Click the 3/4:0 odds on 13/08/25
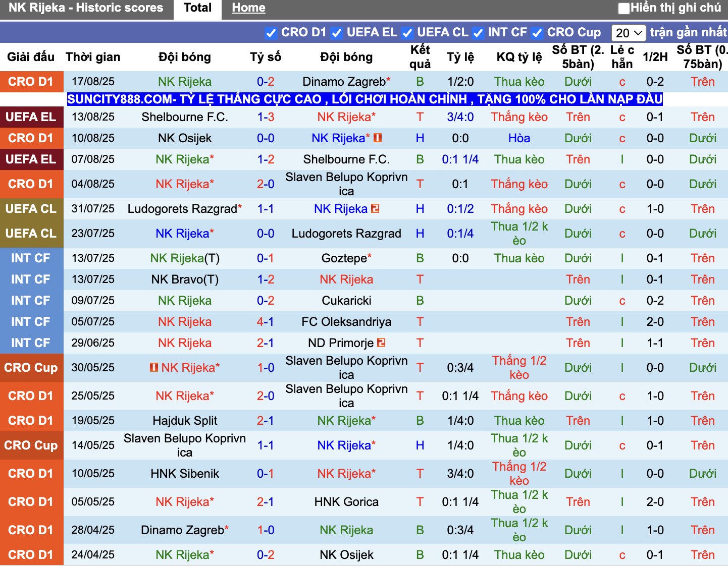 460,117
